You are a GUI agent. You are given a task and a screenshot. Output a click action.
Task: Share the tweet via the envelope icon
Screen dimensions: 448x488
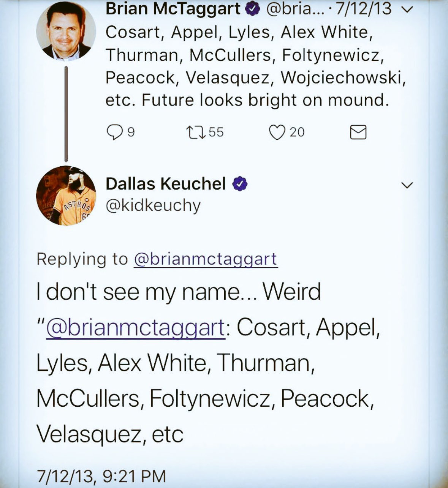coord(358,132)
